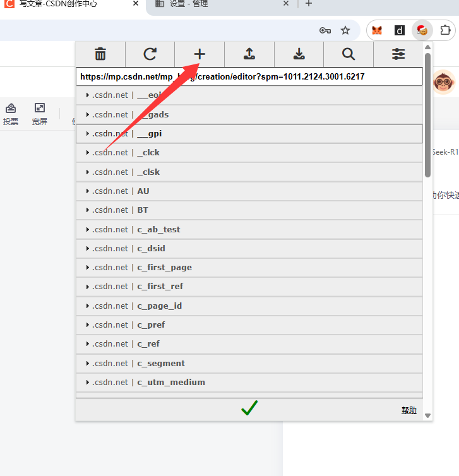Open the monkey avatar profile

443,82
